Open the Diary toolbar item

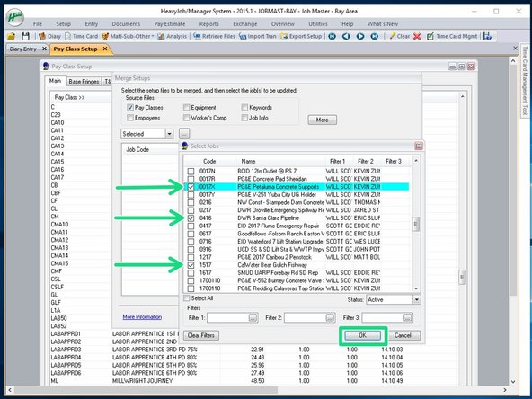[49, 36]
